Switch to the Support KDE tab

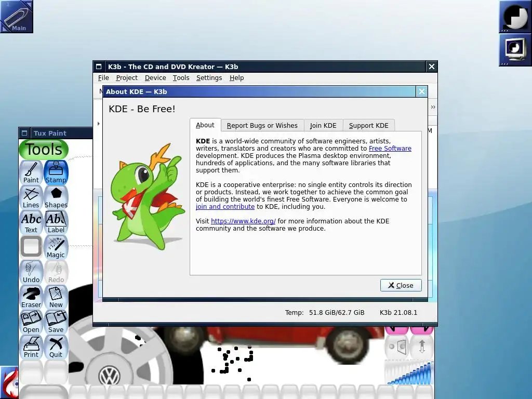click(x=368, y=126)
